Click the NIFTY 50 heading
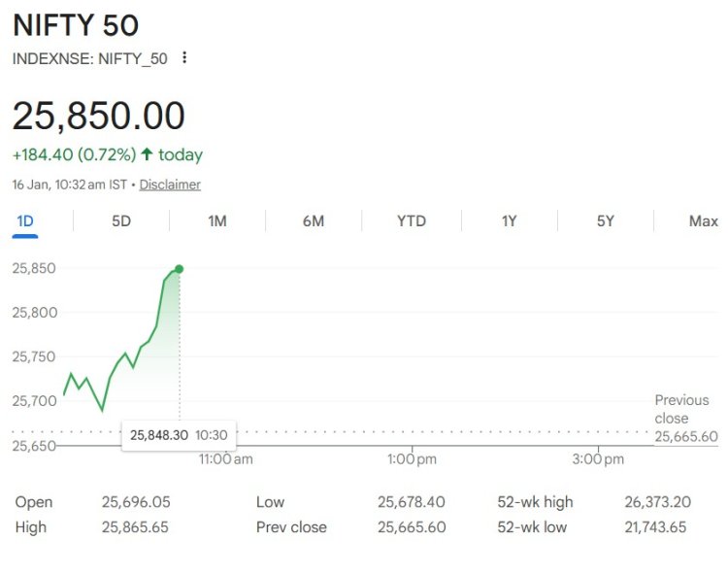Image resolution: width=728 pixels, height=574 pixels. pos(74,26)
